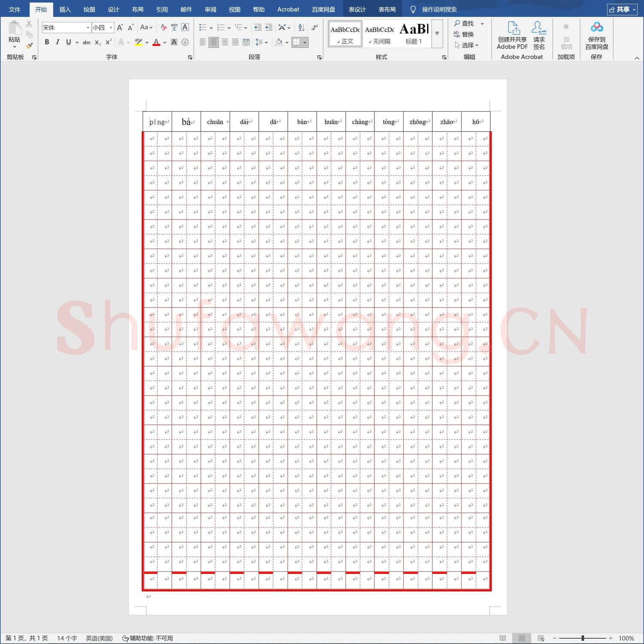Image resolution: width=644 pixels, height=644 pixels.
Task: Apply character border icon
Action: (x=185, y=27)
